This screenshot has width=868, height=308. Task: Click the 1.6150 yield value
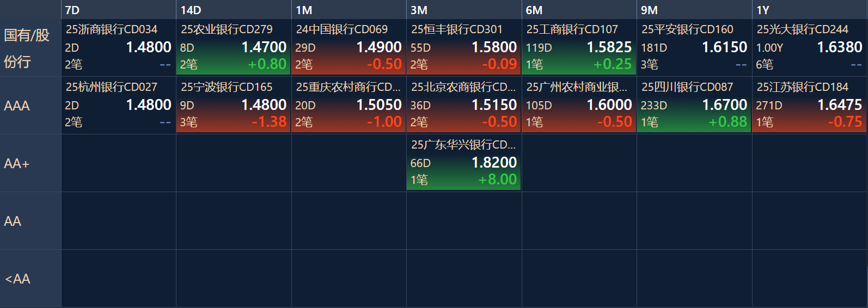[725, 47]
